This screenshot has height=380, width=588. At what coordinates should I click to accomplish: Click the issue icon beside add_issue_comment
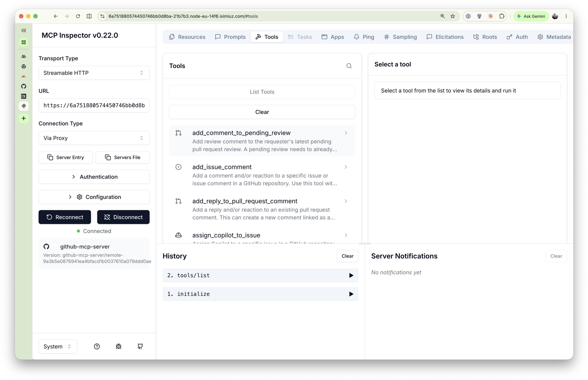coord(178,167)
